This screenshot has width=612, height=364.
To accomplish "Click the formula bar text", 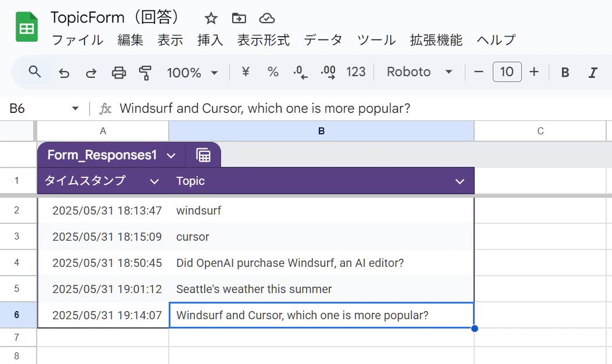I will pos(265,109).
